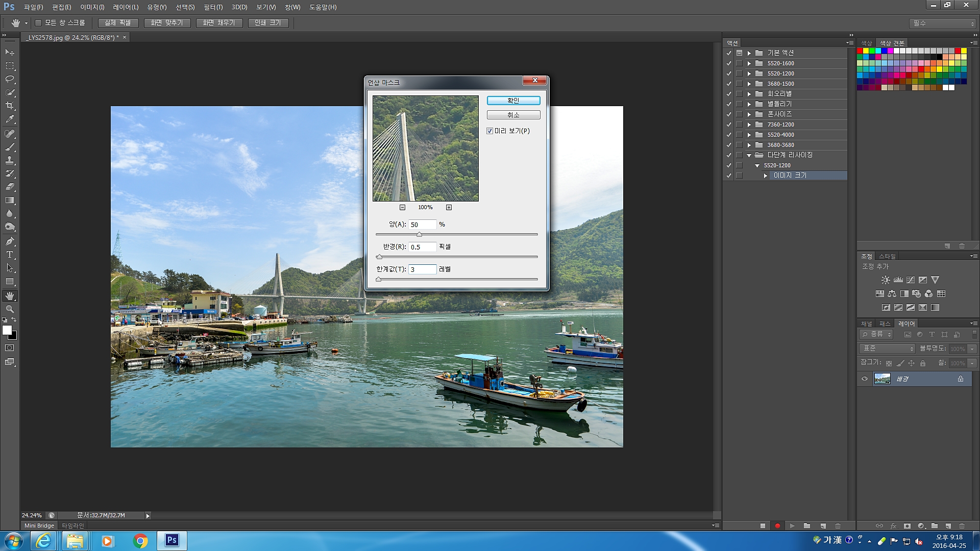
Task: Click the 확인 button in dialog
Action: coord(513,101)
